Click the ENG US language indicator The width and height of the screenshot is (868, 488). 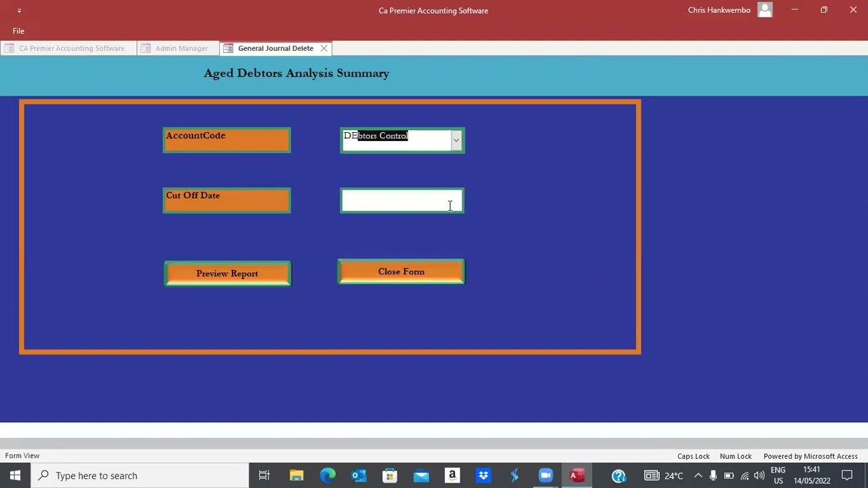click(x=778, y=475)
